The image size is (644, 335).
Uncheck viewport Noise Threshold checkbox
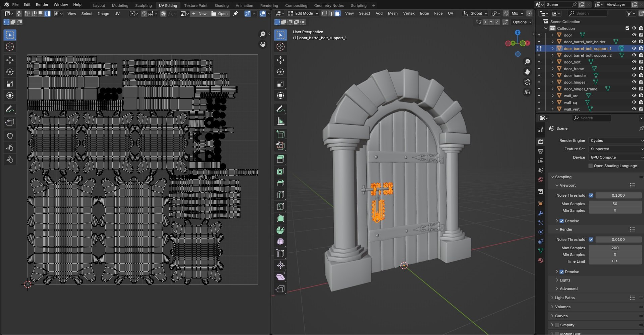591,195
